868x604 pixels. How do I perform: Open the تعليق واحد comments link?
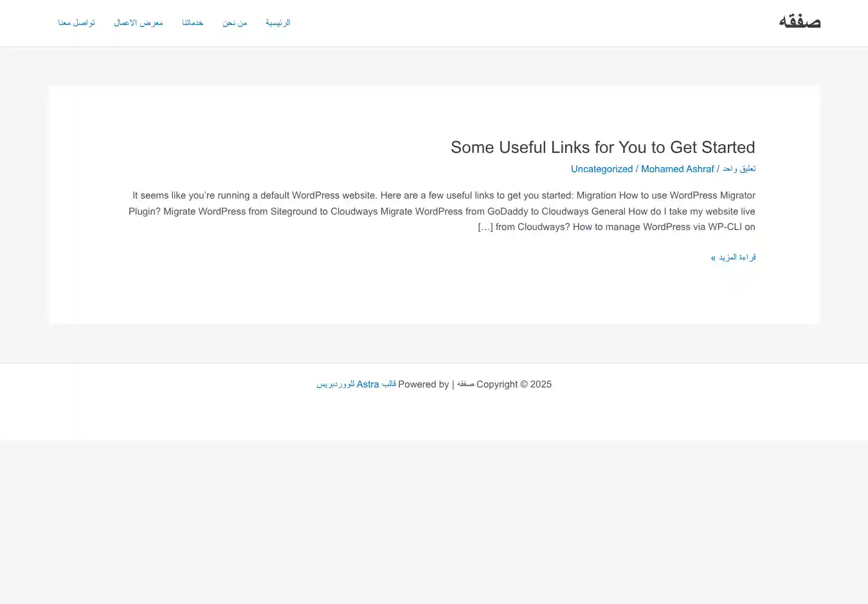739,169
